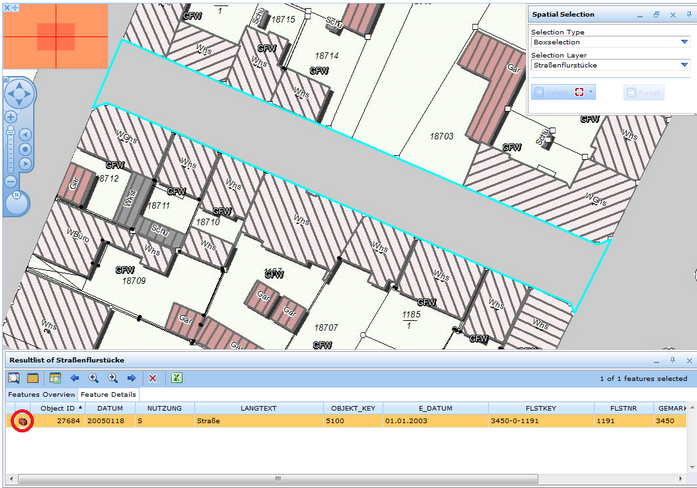Click the zoom out minus button on map

tap(11, 181)
